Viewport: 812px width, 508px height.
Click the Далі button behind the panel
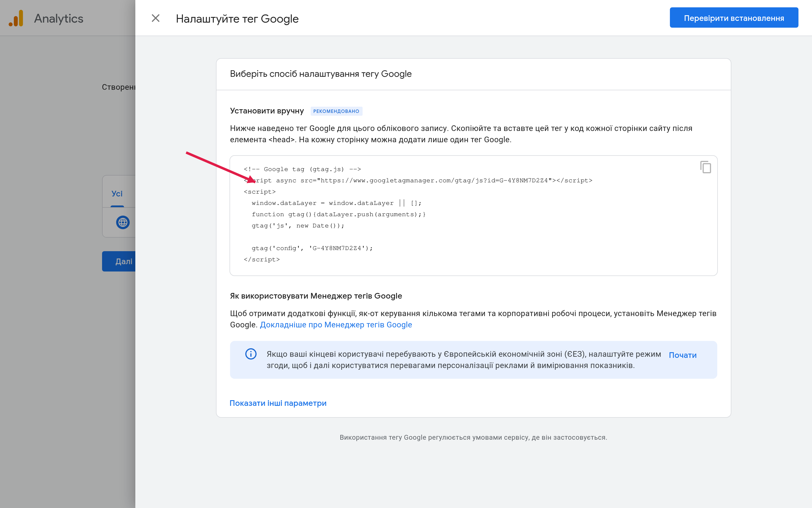coord(119,261)
